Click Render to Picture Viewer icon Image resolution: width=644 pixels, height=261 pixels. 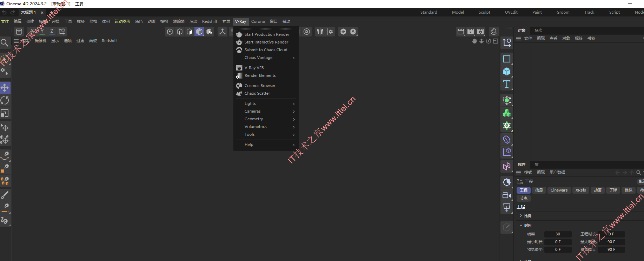coord(471,32)
